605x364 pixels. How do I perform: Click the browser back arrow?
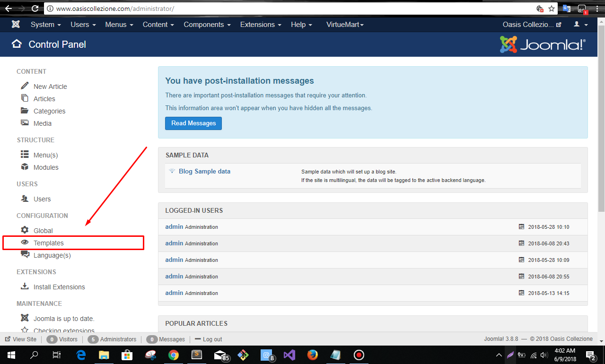[x=9, y=9]
